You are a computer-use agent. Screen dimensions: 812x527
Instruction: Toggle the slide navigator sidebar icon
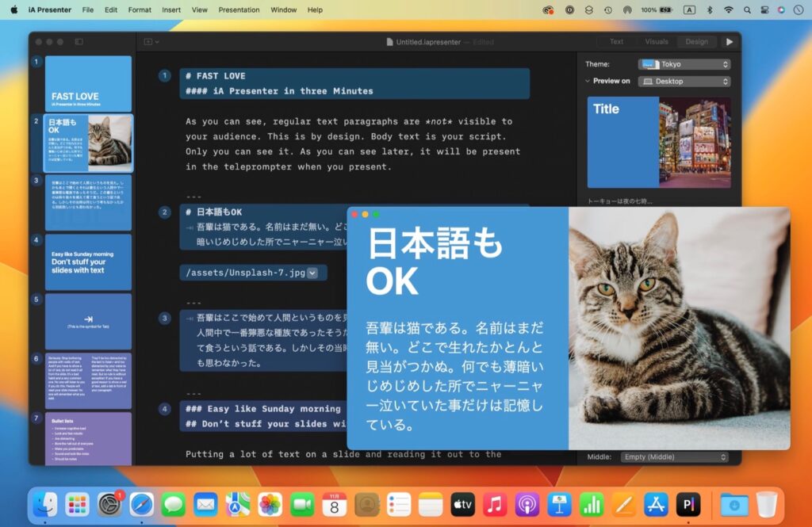point(79,41)
